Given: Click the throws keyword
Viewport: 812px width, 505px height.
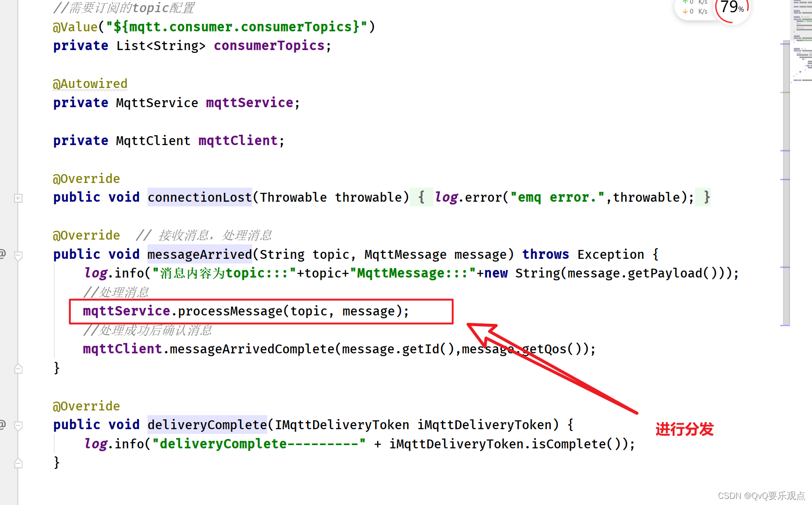Looking at the screenshot, I should pos(546,255).
